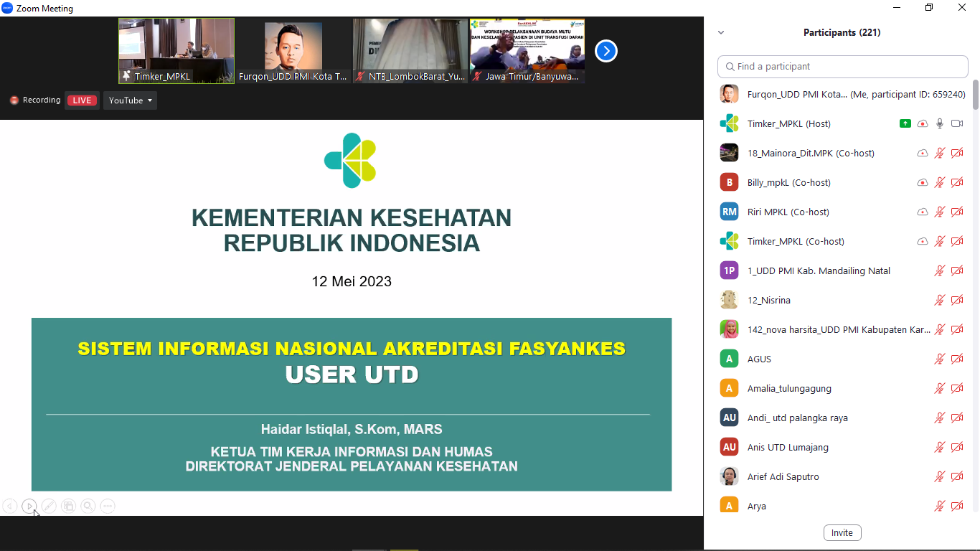Viewport: 980px width, 551px height.
Task: Select the Furqon_UDD PMI Kota video tile
Action: coord(293,51)
